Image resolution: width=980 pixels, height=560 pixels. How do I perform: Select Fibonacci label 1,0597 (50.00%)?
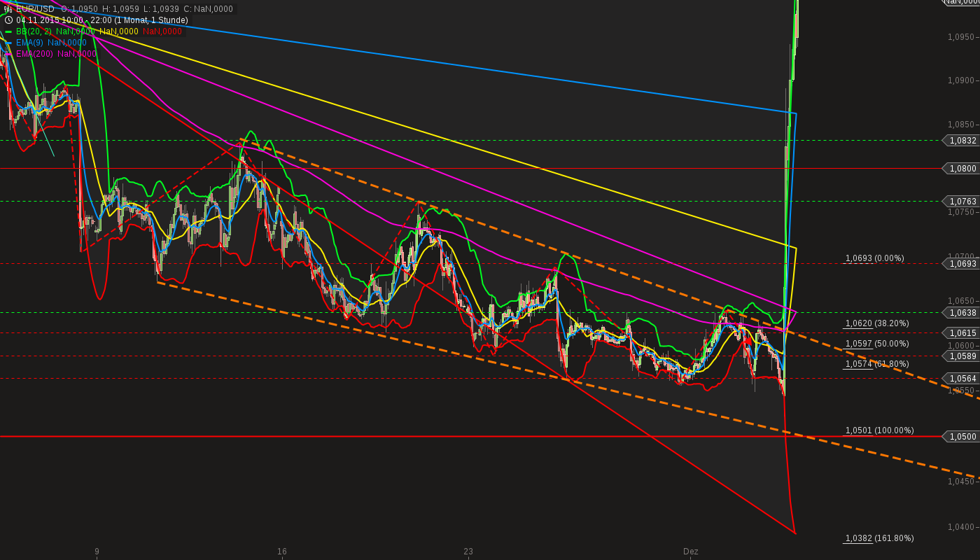(x=876, y=344)
